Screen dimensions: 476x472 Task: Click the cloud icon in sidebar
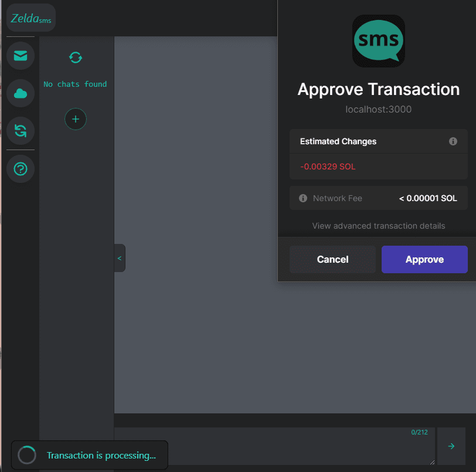21,93
